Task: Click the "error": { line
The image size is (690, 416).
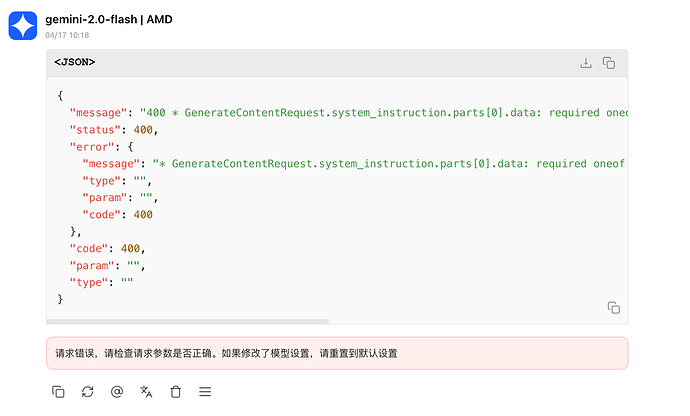Action: (x=102, y=147)
